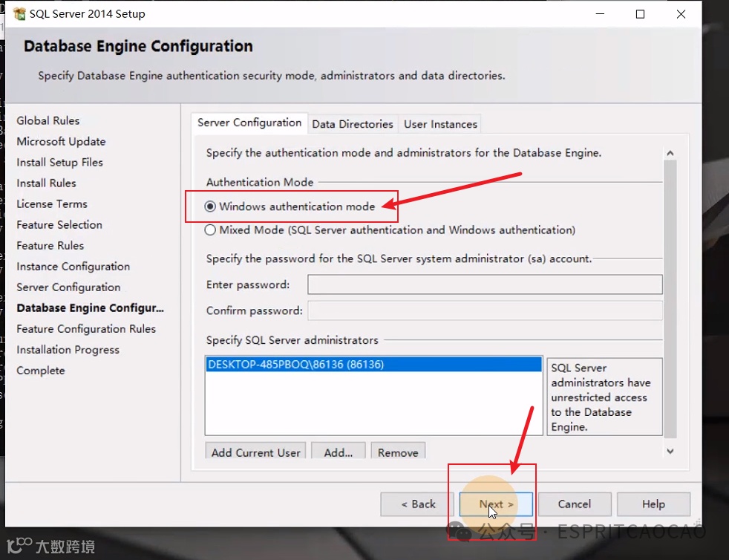Click the Instance Configuration step

(73, 267)
